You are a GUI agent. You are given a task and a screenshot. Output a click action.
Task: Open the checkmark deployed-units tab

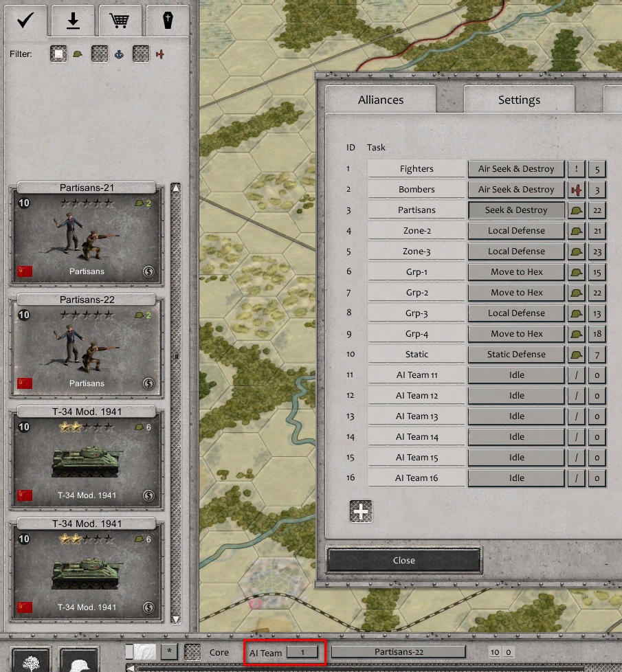(25, 20)
